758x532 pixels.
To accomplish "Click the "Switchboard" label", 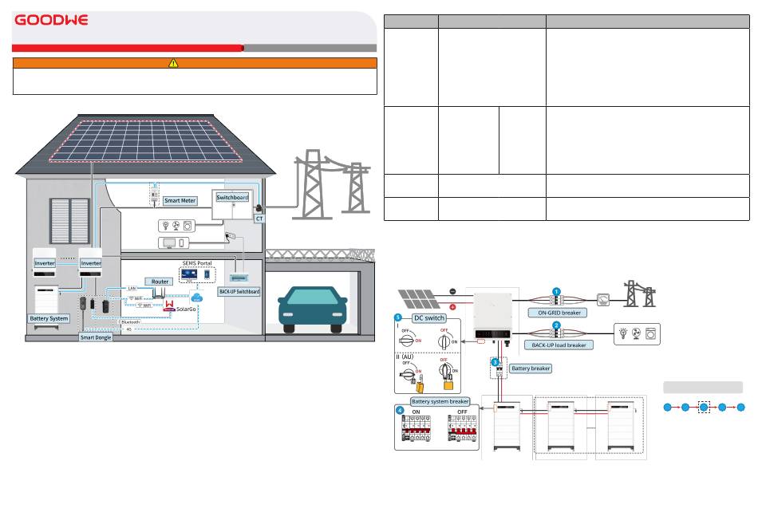I will tap(232, 198).
